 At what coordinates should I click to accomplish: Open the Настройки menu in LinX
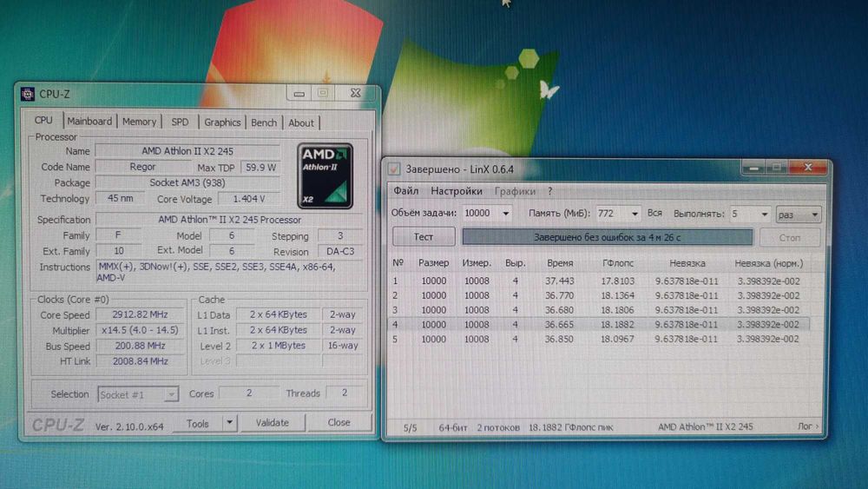[457, 191]
